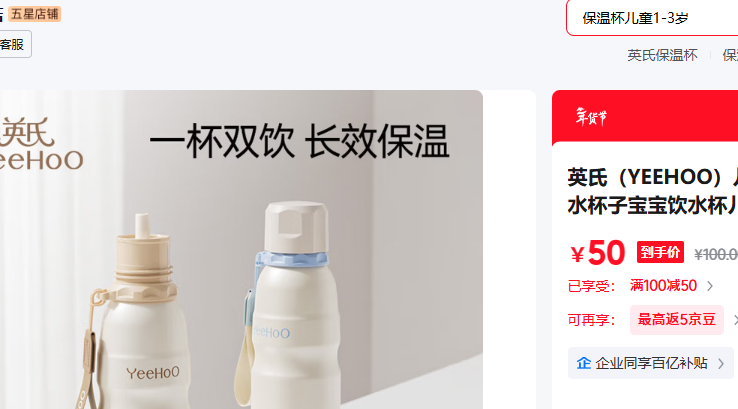Image resolution: width=738 pixels, height=409 pixels.
Task: Click the 一杯双饮 长效保温 headline
Action: 299,141
